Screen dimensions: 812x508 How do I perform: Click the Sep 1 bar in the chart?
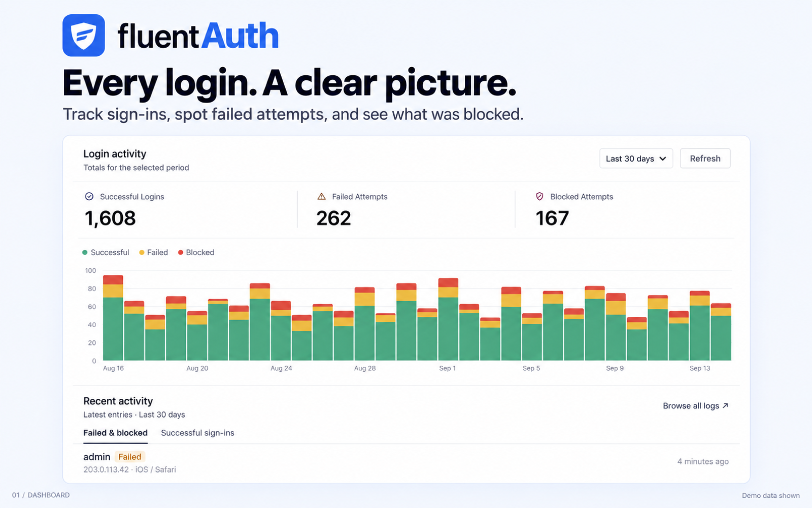tap(448, 320)
